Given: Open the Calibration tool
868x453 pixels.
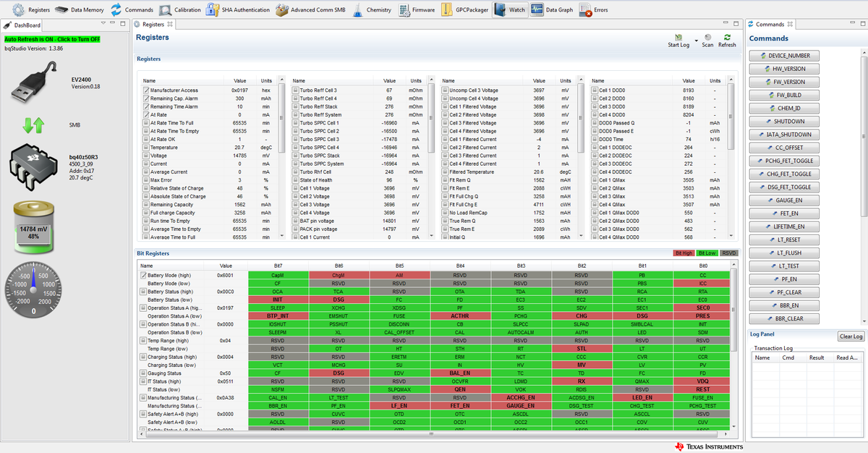Looking at the screenshot, I should coord(179,10).
